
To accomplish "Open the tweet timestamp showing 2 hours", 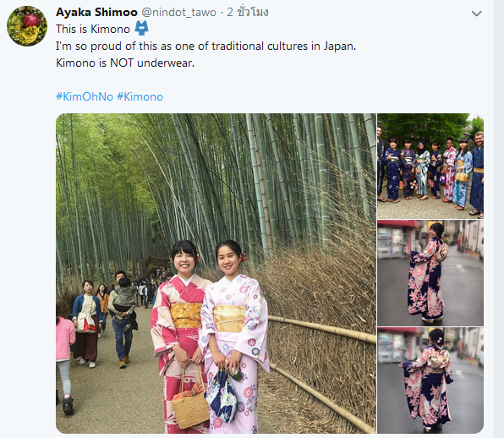I will [248, 12].
